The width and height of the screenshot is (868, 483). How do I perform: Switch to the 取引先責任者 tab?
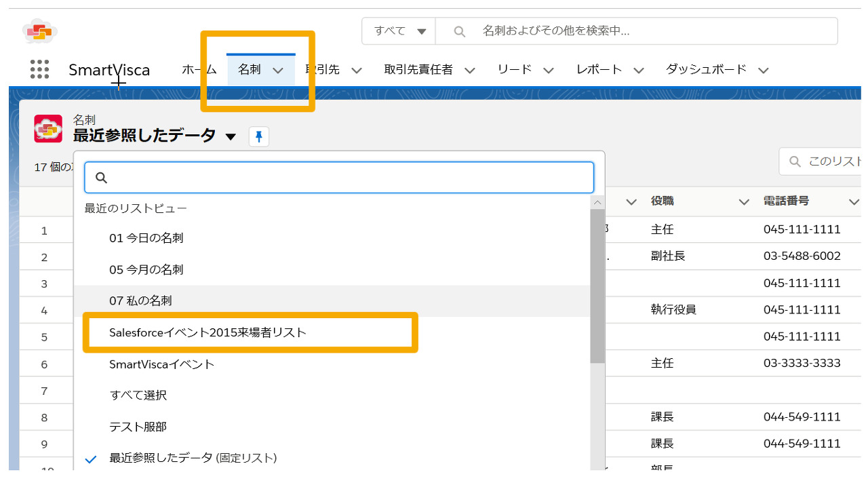418,69
